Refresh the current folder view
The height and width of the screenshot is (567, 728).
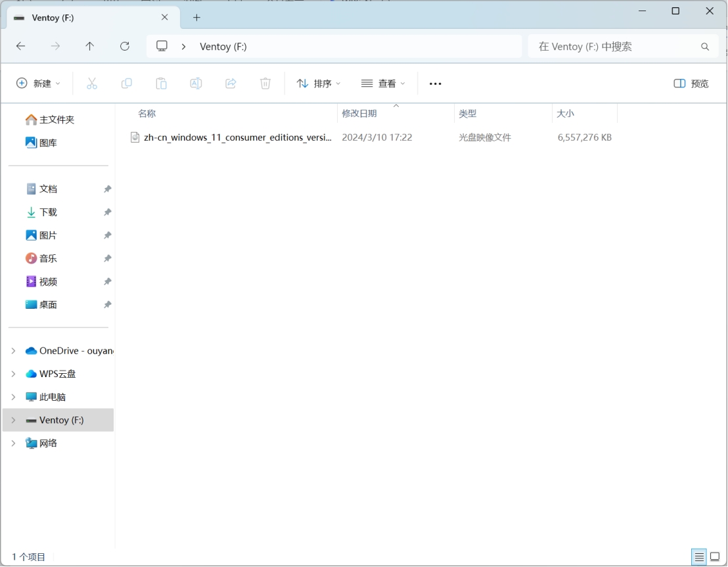(x=125, y=47)
